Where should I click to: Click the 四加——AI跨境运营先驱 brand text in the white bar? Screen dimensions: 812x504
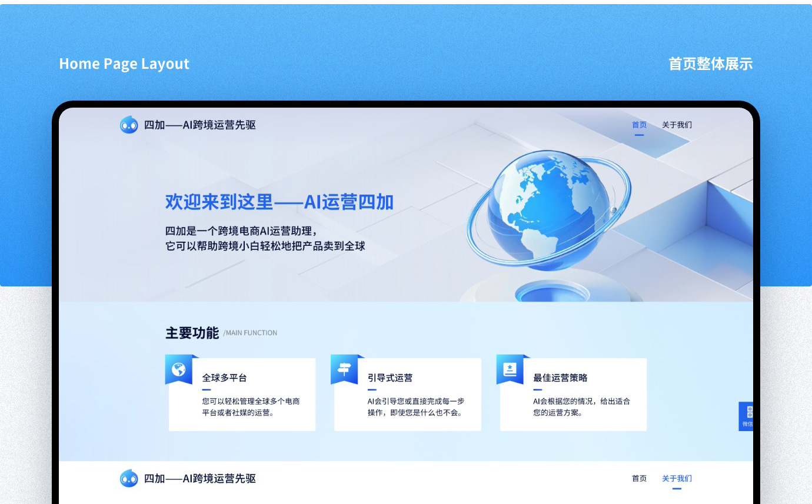(x=200, y=479)
